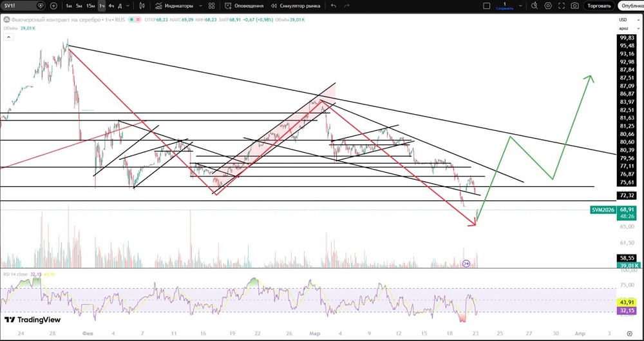The image size is (644, 341).
Task: Click the watchlist flag icon in symbol box
Action: [x=40, y=6]
